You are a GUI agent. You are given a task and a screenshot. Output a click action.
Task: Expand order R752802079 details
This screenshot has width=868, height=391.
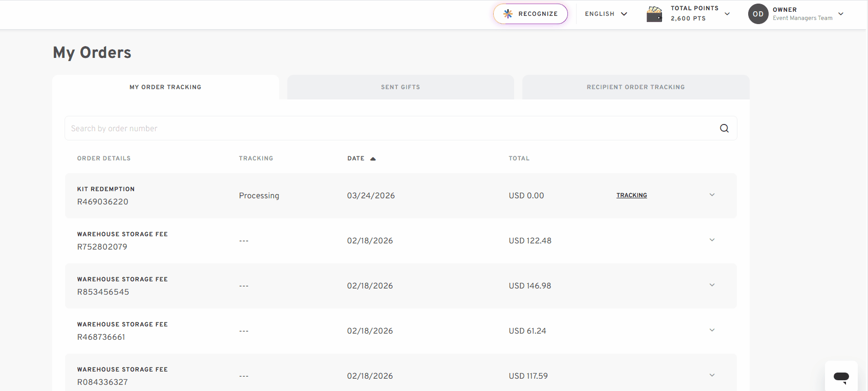click(712, 240)
